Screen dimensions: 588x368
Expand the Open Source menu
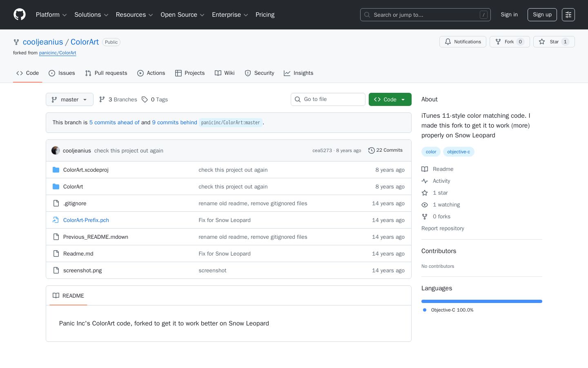183,15
